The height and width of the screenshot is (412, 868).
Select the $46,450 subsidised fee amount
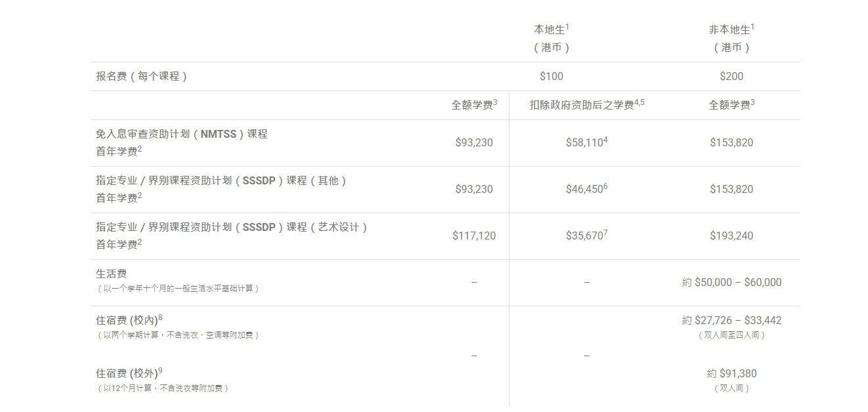pos(586,189)
